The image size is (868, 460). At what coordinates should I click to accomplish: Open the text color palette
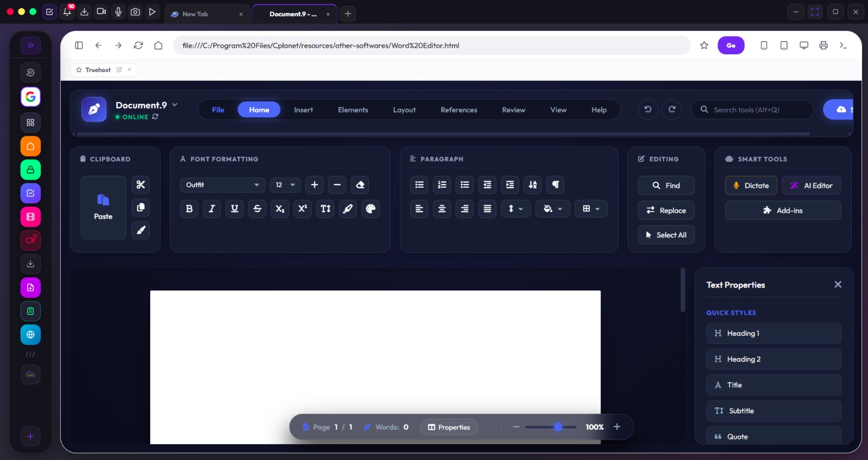[371, 209]
